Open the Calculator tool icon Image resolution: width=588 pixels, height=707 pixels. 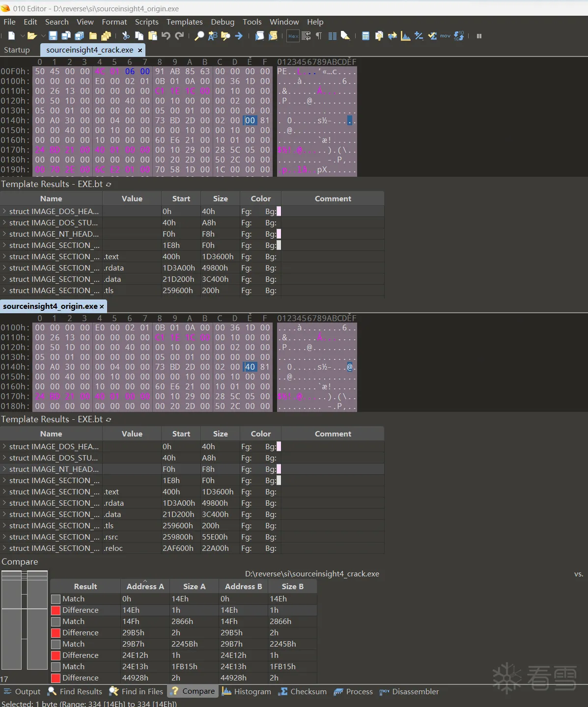(x=365, y=36)
